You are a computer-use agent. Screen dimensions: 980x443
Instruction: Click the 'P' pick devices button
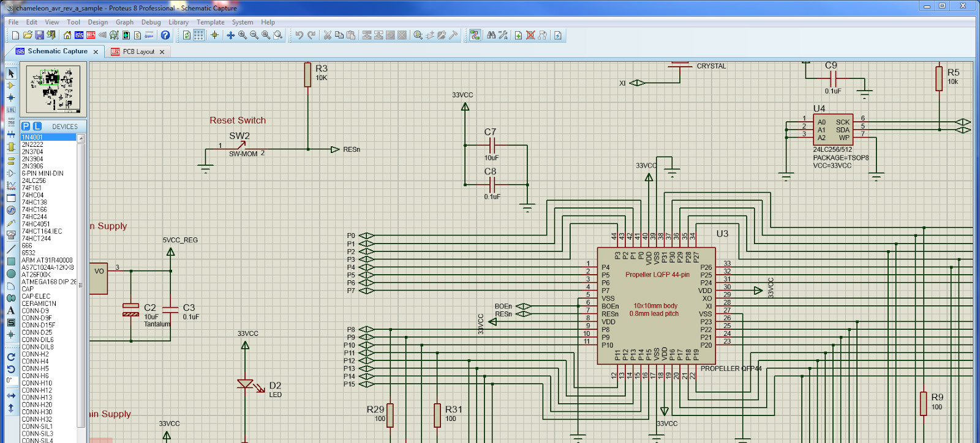click(x=26, y=126)
